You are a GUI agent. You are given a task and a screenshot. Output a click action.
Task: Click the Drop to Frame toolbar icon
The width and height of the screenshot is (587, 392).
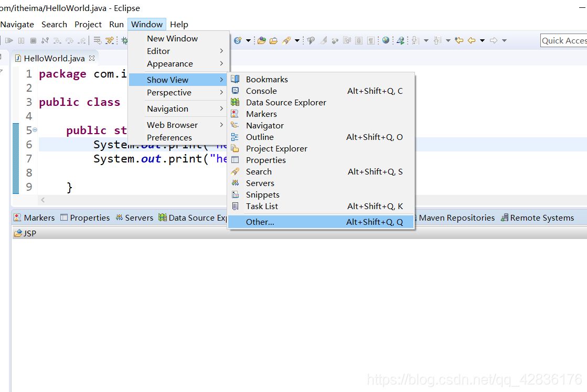pyautogui.click(x=98, y=40)
